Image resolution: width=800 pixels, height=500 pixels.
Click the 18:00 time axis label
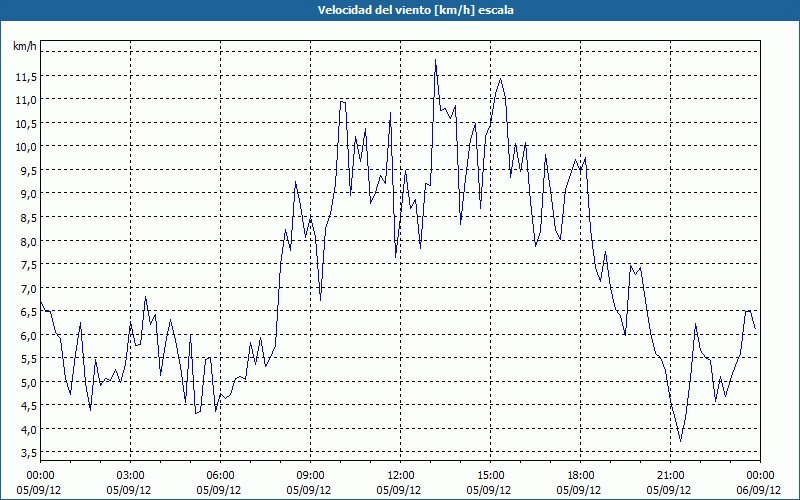click(581, 476)
